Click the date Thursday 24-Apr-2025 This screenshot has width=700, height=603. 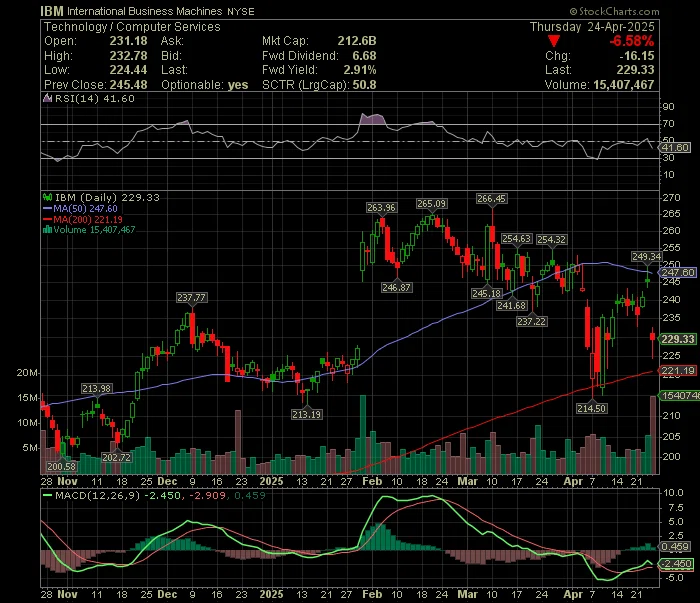click(592, 27)
